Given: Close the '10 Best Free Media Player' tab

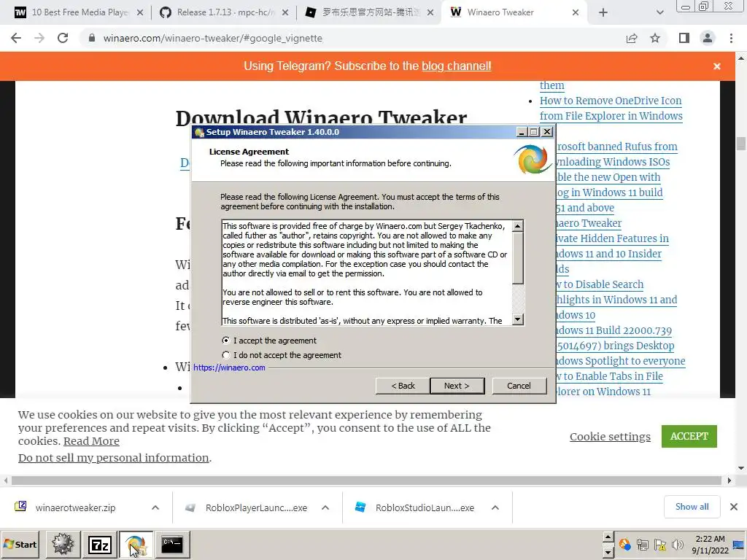Looking at the screenshot, I should click(x=140, y=13).
